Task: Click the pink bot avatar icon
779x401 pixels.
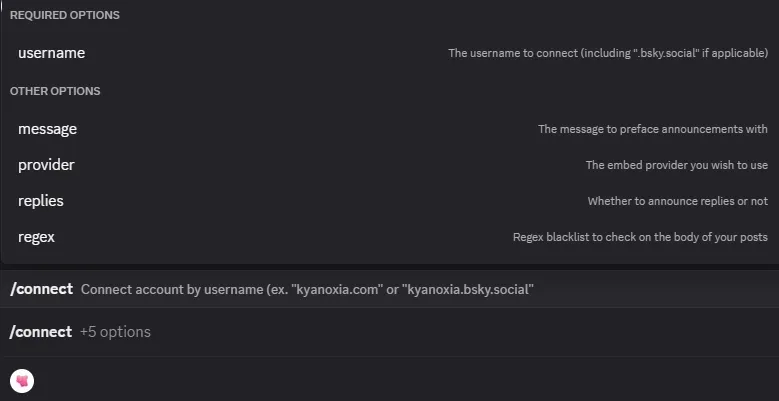Action: click(22, 380)
